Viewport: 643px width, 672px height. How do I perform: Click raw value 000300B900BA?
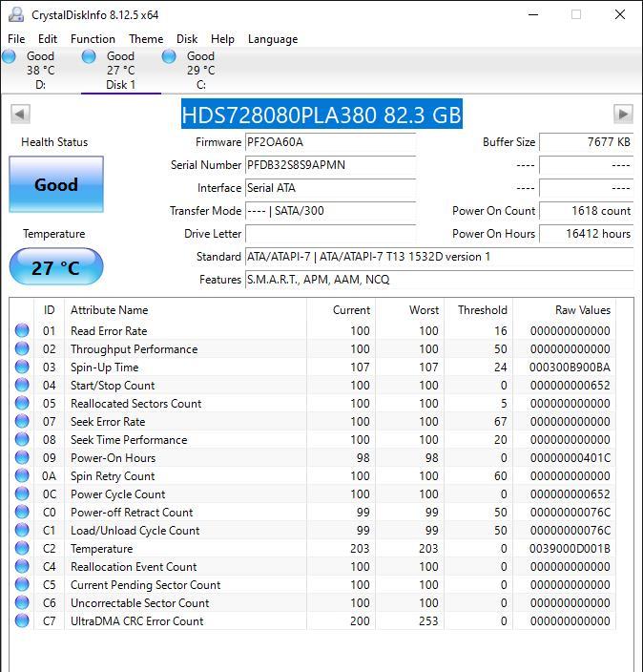(570, 367)
